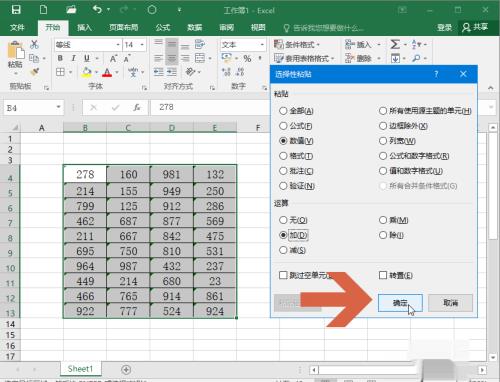
Task: Click the Format Painter brush icon
Action: (34, 72)
